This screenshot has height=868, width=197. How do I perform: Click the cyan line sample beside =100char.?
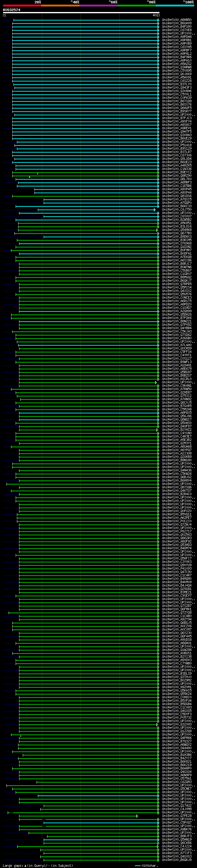point(137,866)
